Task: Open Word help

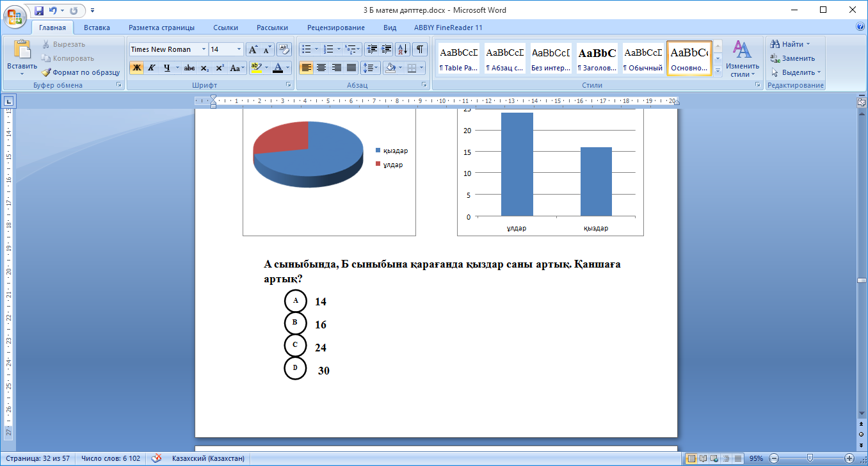Action: (860, 28)
